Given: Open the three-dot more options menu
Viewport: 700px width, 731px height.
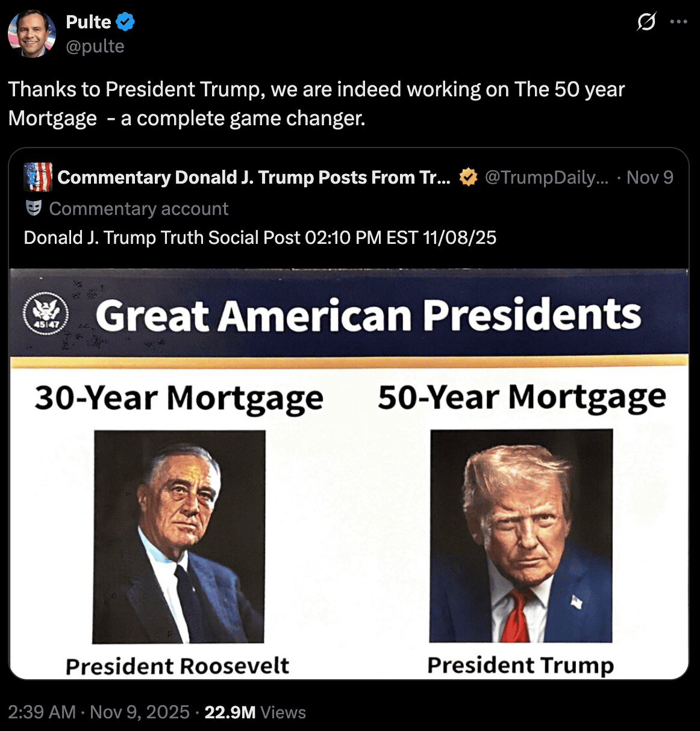Looking at the screenshot, I should [x=678, y=22].
